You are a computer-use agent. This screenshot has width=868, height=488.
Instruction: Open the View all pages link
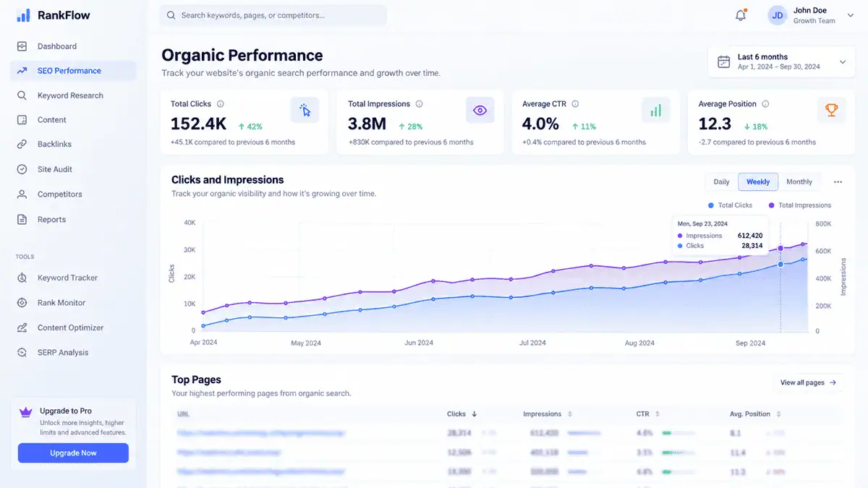point(808,382)
